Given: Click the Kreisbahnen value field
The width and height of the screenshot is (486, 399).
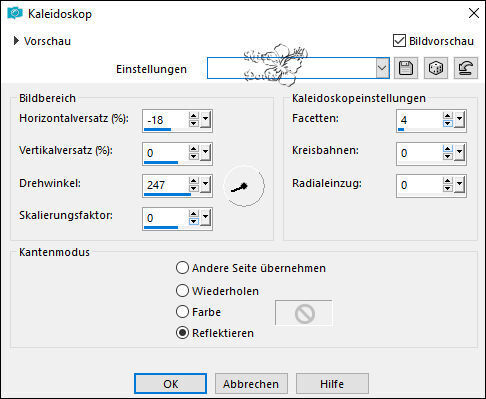Looking at the screenshot, I should tap(419, 153).
